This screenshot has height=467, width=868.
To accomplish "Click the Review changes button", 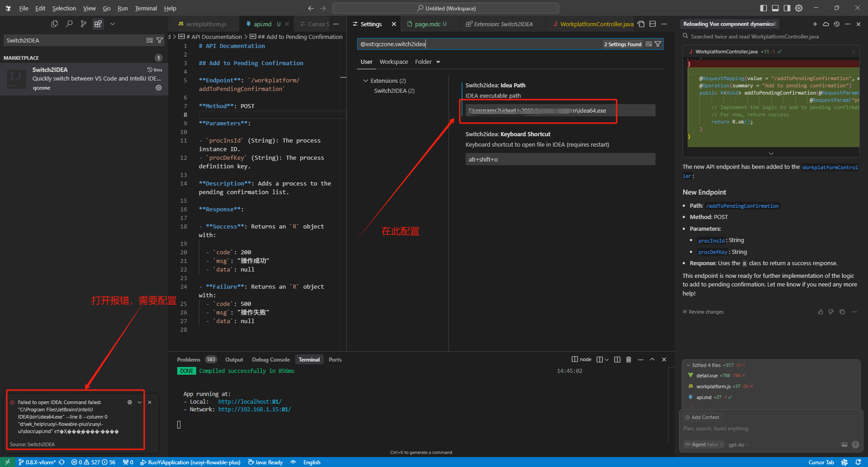I will pyautogui.click(x=704, y=312).
